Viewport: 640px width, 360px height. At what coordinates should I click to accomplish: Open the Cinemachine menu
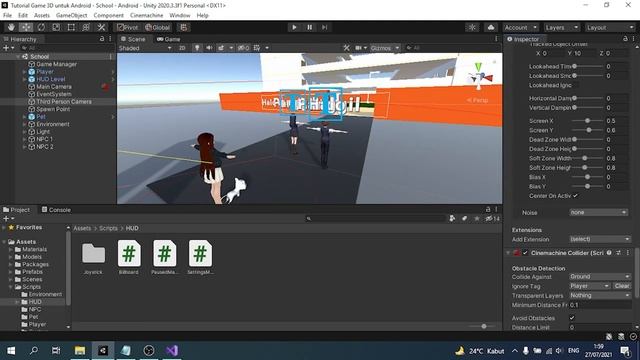(x=147, y=16)
